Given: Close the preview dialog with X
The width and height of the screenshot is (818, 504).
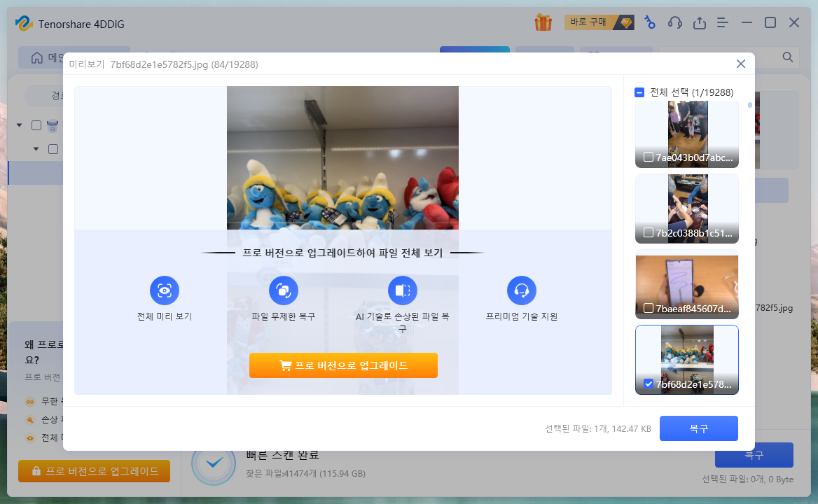Looking at the screenshot, I should (740, 64).
